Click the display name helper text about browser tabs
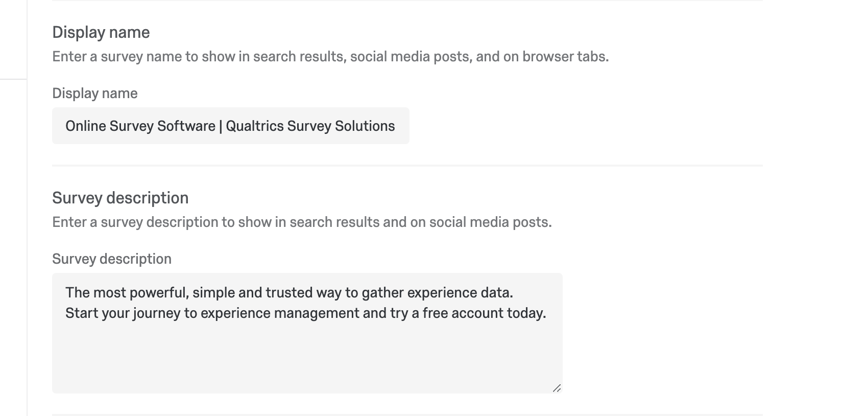 tap(330, 56)
